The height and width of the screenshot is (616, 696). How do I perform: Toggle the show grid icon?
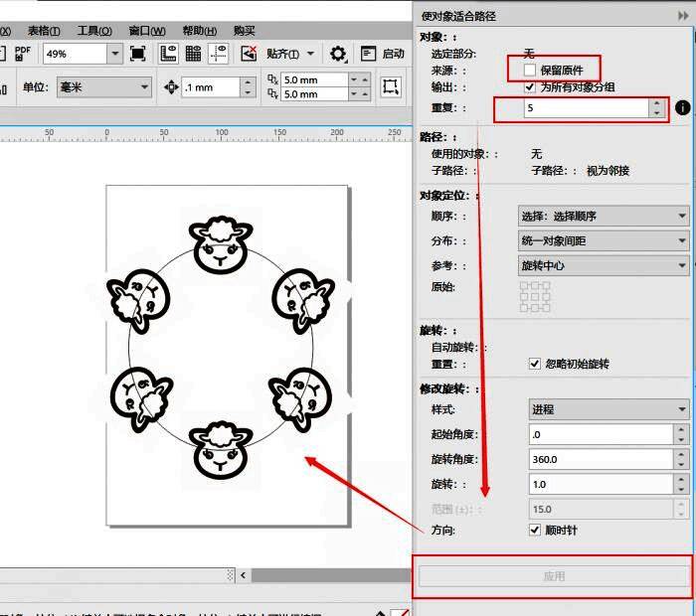tap(193, 54)
